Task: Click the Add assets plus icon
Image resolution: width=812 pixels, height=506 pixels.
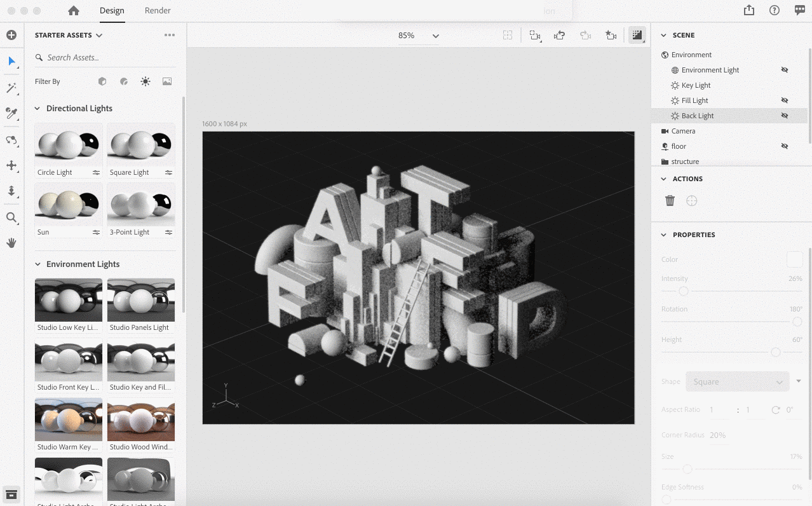Action: (11, 35)
